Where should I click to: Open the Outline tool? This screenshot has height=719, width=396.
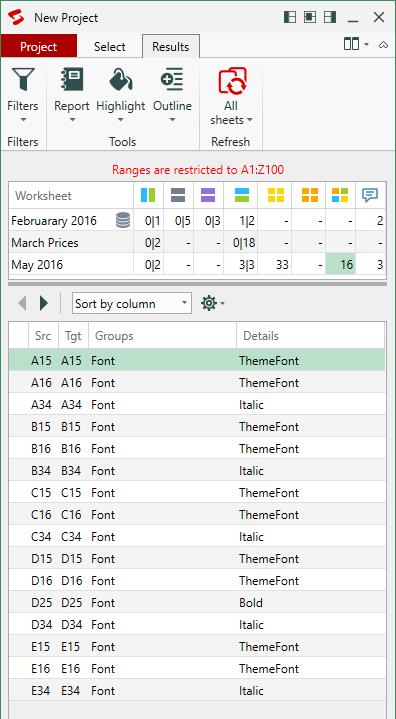(x=172, y=95)
